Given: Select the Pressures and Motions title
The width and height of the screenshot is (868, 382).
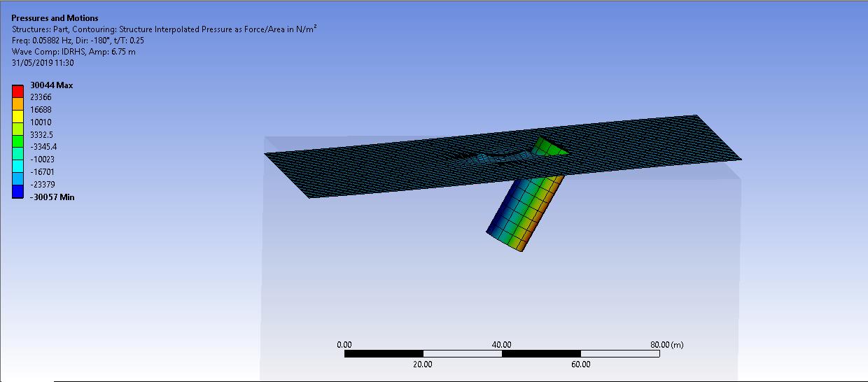Looking at the screenshot, I should [55, 17].
